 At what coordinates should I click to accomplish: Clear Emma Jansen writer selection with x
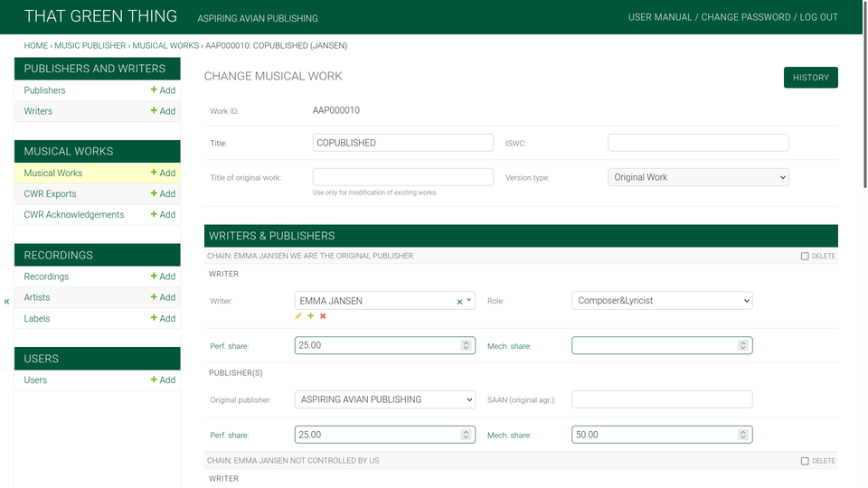click(459, 302)
